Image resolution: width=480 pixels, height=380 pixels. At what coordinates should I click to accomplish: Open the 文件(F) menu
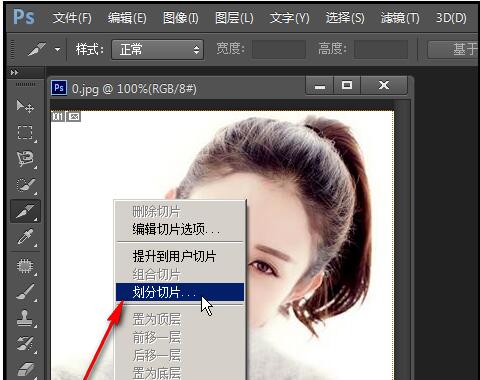click(x=72, y=18)
